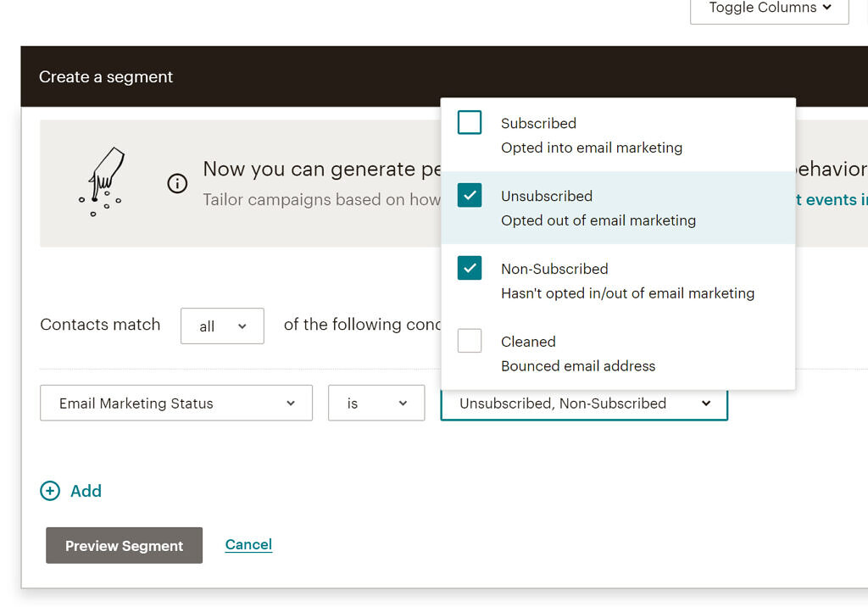Click the Cancel link
868x607 pixels.
(248, 544)
